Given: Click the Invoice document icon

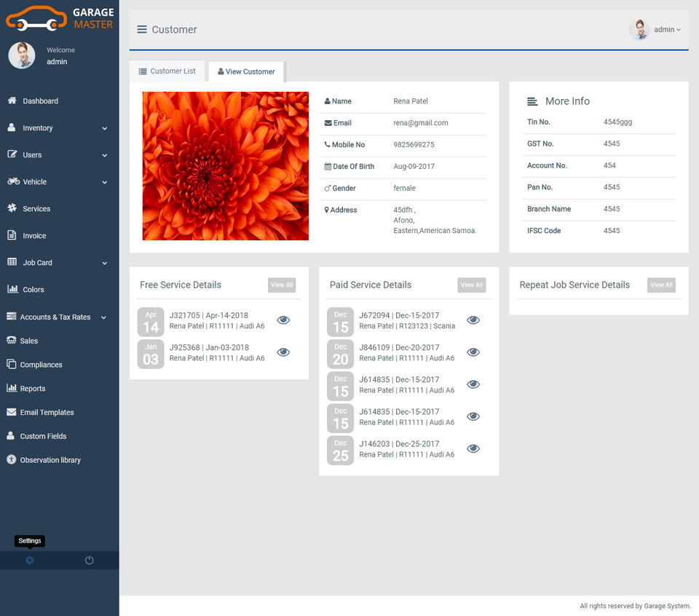Looking at the screenshot, I should pos(12,235).
